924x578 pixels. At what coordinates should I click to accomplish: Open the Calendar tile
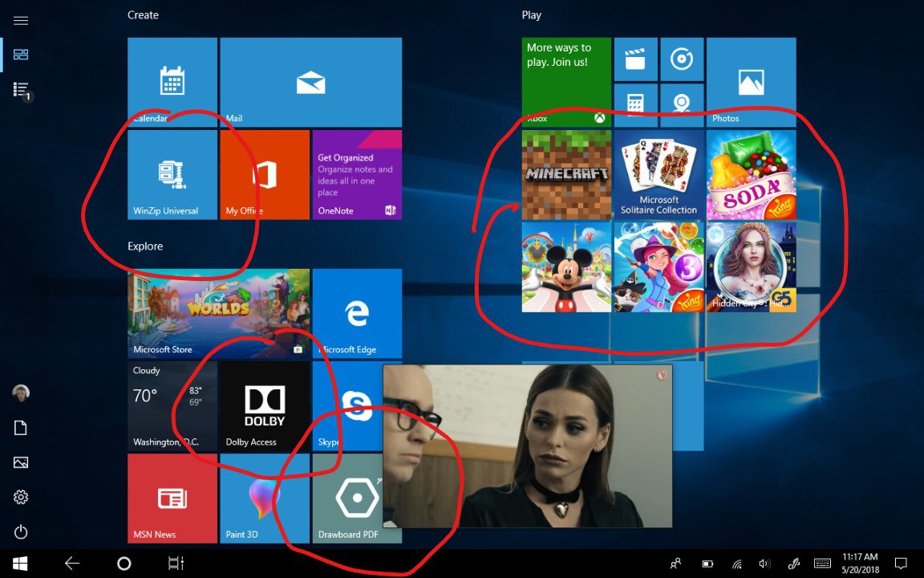pyautogui.click(x=172, y=82)
